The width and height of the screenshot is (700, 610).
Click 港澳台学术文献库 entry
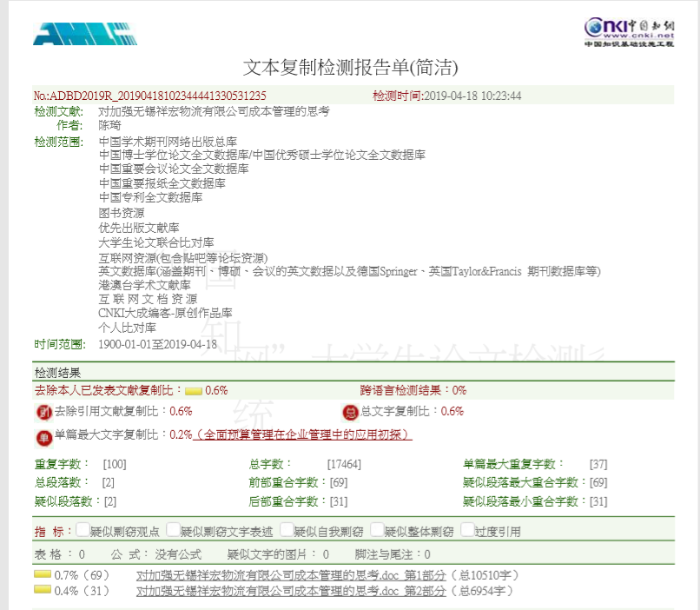tap(145, 285)
